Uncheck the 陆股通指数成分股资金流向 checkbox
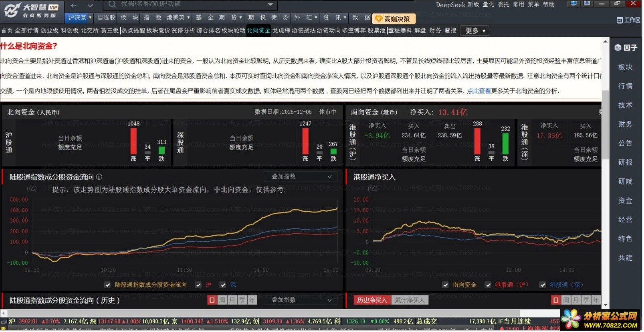This screenshot has width=644, height=332. (107, 285)
